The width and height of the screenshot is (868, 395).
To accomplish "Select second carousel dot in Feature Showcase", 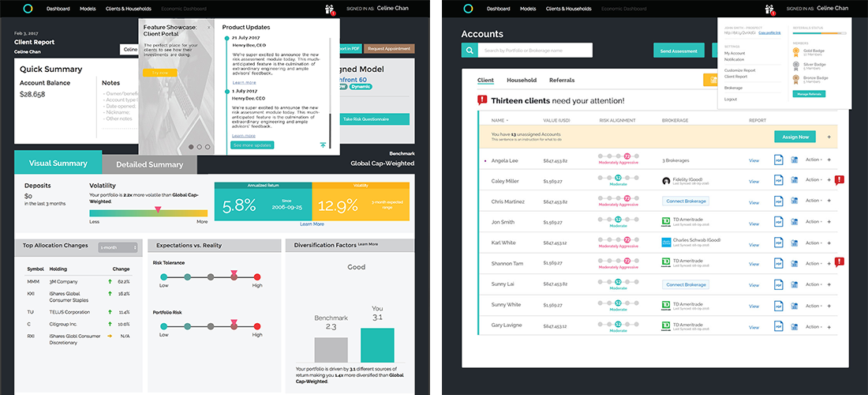I will 199,146.
